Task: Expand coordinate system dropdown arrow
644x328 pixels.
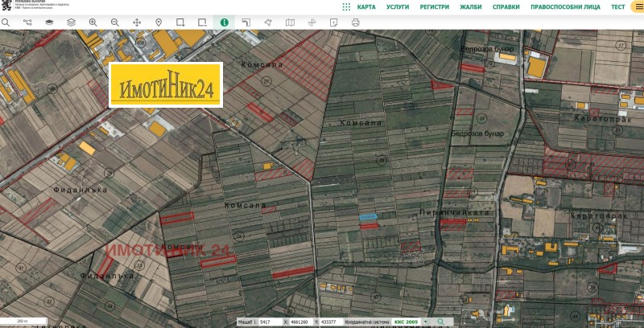Action: point(426,322)
